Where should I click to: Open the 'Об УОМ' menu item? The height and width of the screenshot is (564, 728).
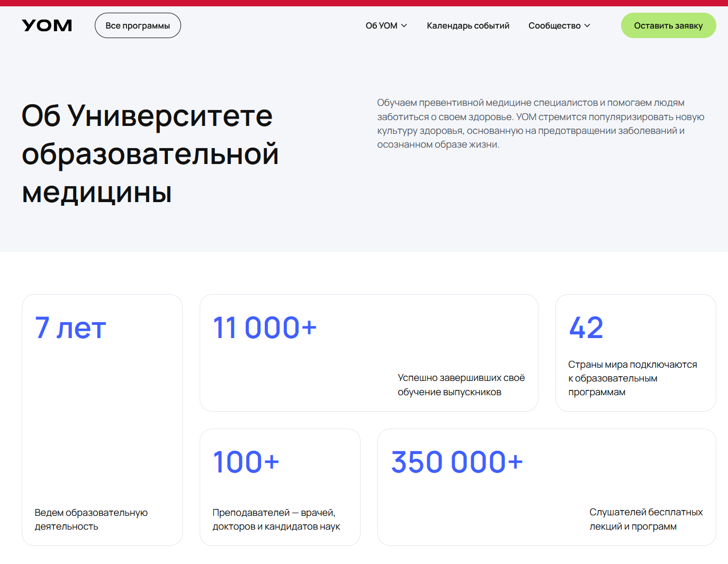(x=381, y=25)
